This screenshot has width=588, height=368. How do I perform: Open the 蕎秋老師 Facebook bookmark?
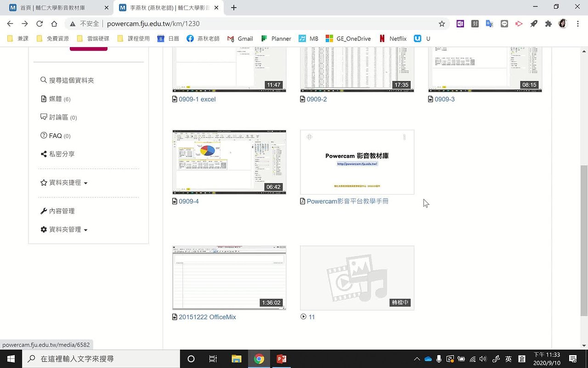point(203,39)
